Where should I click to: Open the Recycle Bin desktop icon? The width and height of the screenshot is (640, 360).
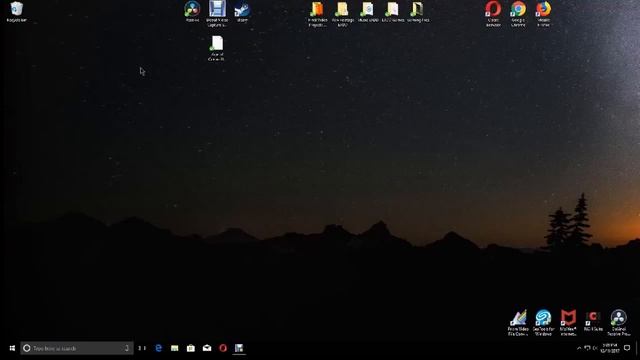[x=17, y=11]
